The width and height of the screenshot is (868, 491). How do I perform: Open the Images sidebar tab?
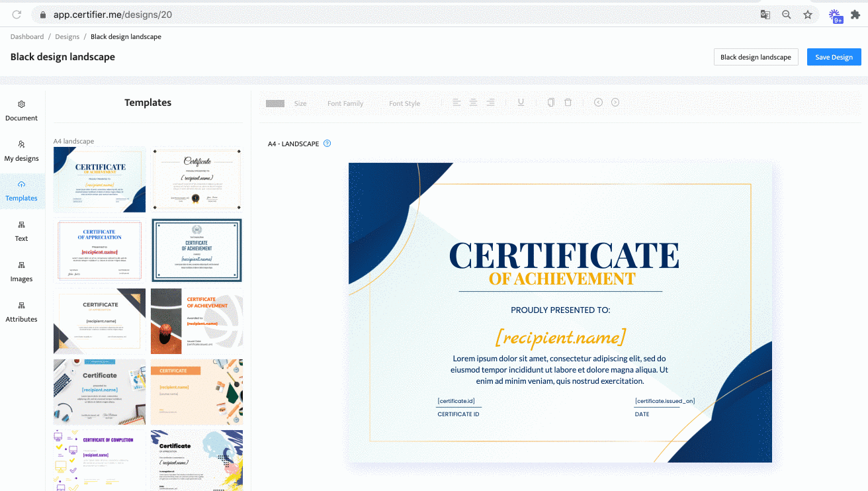point(22,272)
